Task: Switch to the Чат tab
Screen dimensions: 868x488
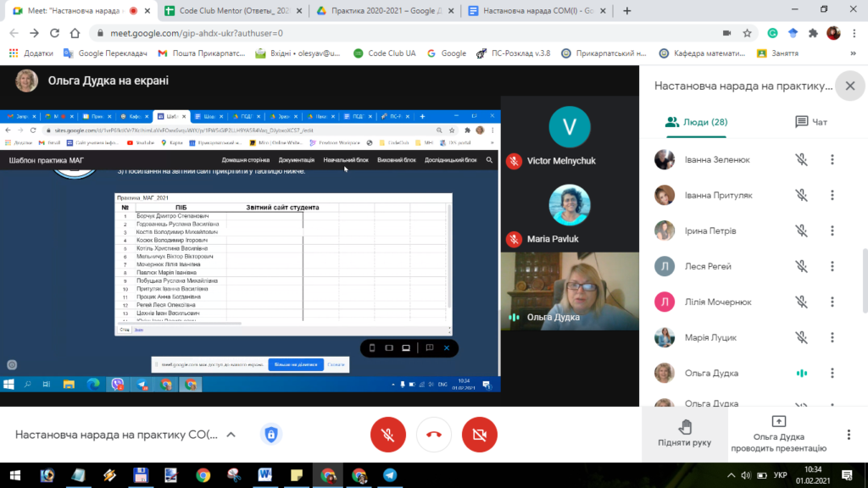Action: [810, 122]
